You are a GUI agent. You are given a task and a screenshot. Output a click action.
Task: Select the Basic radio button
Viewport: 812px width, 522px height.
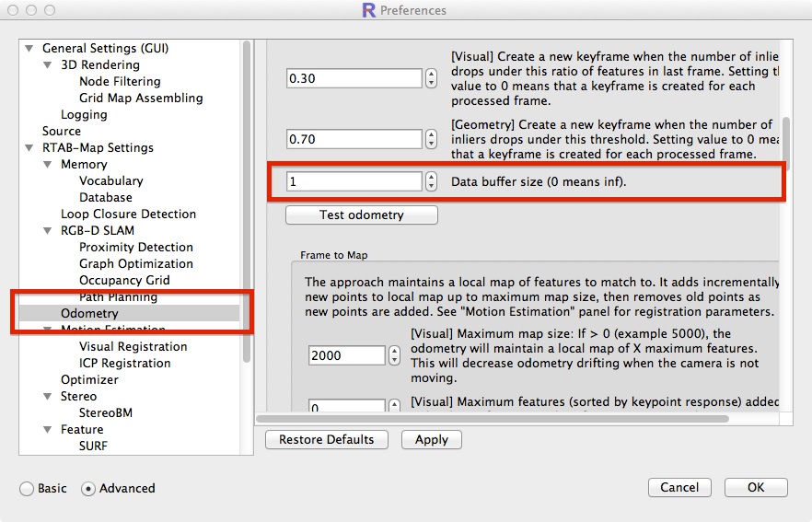tap(27, 489)
